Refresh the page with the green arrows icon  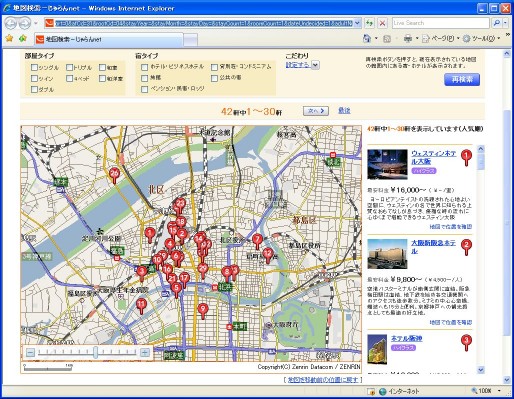(369, 23)
